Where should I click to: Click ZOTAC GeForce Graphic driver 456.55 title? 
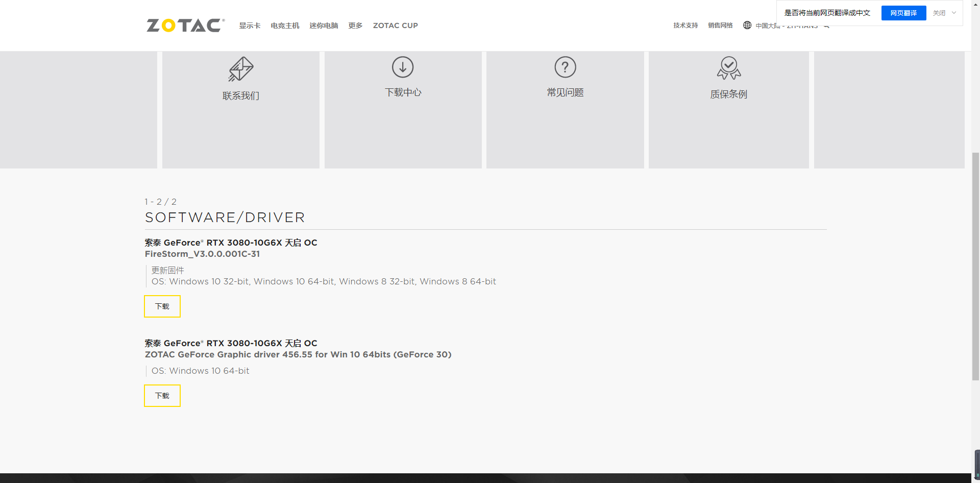pos(298,354)
